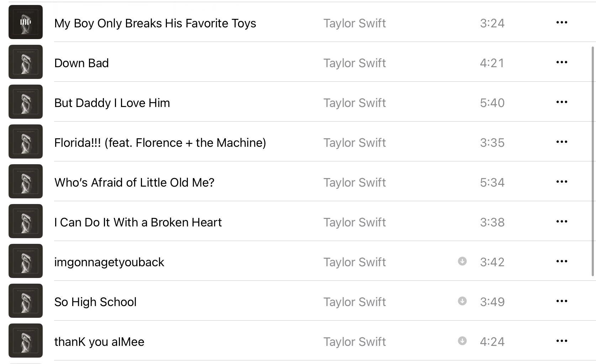Click the download icon next to imgonnagetyouback
The image size is (596, 364).
(x=462, y=262)
